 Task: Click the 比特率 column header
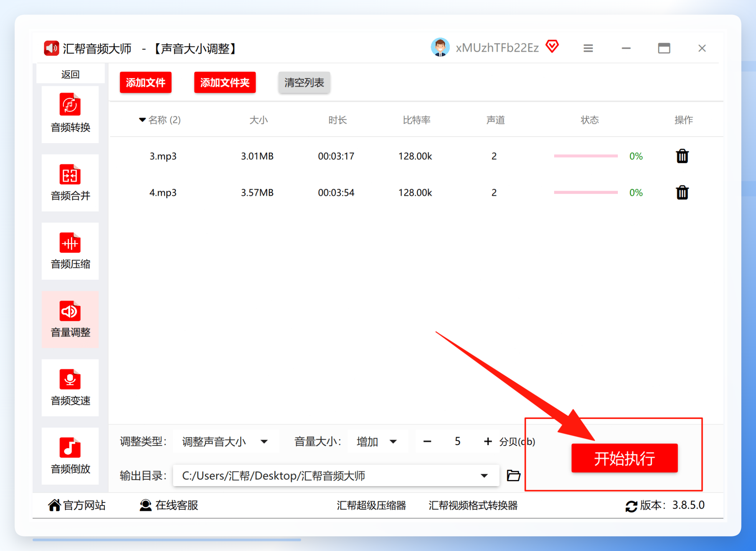(416, 120)
